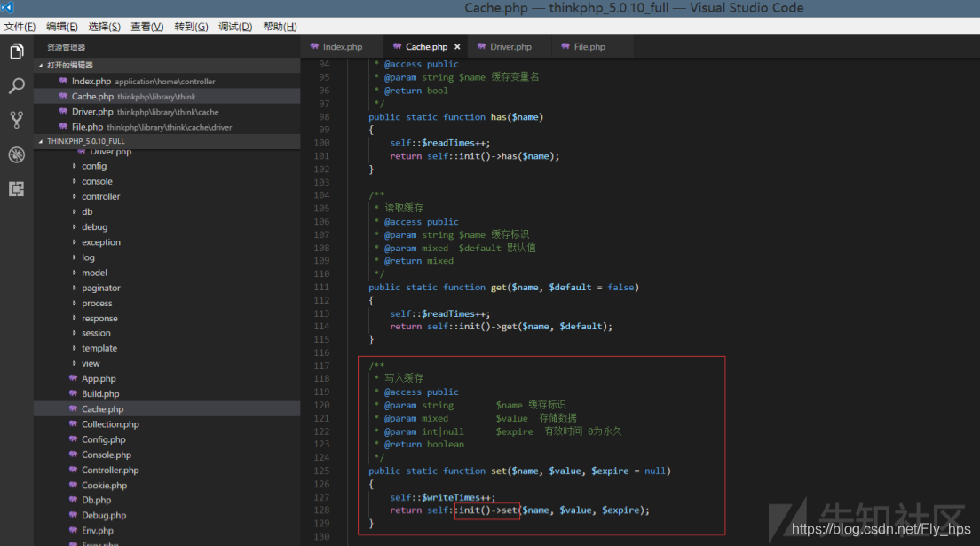Expand the debug folder
This screenshot has width=980, height=546.
[x=94, y=227]
